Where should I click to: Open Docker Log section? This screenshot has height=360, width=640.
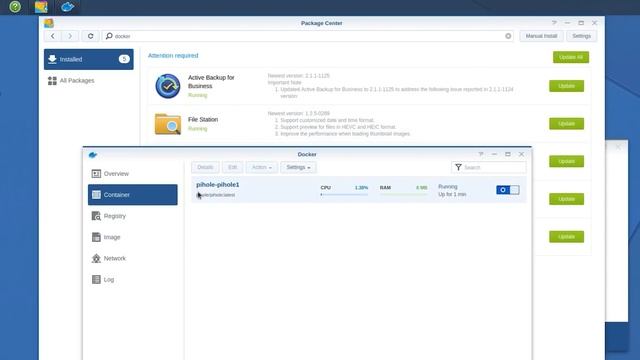(x=133, y=280)
